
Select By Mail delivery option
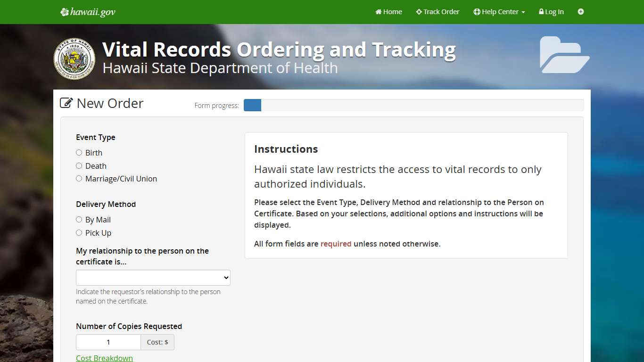79,219
